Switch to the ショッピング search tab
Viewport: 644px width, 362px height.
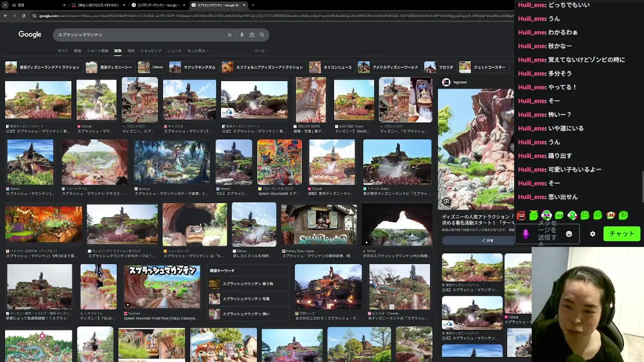click(x=151, y=51)
